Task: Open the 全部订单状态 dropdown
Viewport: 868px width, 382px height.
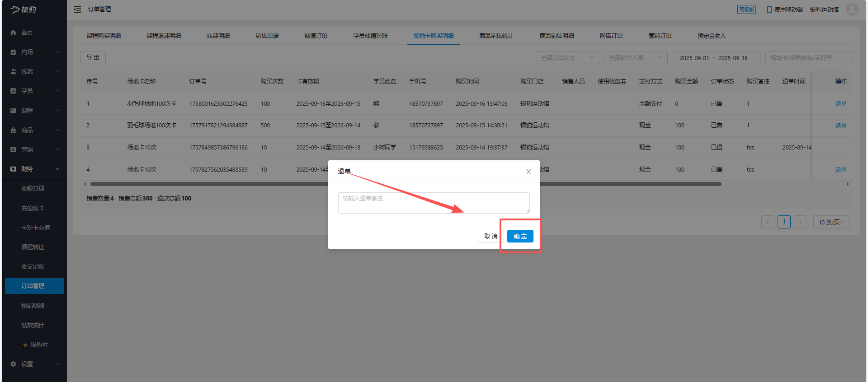Action: click(567, 58)
